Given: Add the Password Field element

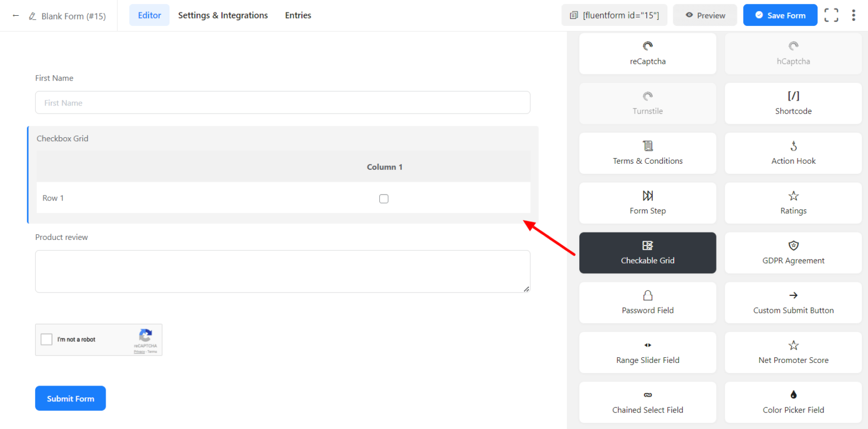Looking at the screenshot, I should [647, 303].
